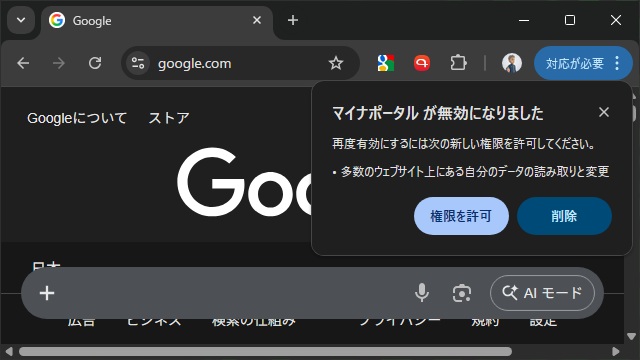Viewport: 640px width, 360px height.
Task: Click the vertical scroll down arrow
Action: [632, 336]
